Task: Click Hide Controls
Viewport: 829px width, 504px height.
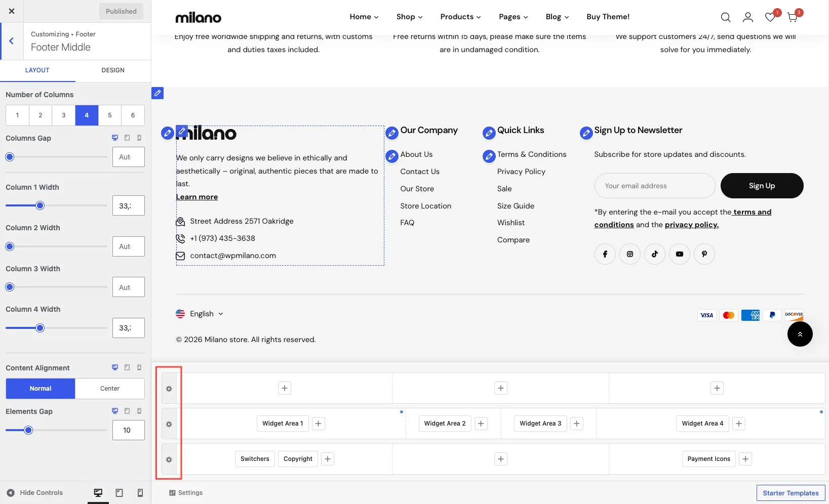Action: 34,493
